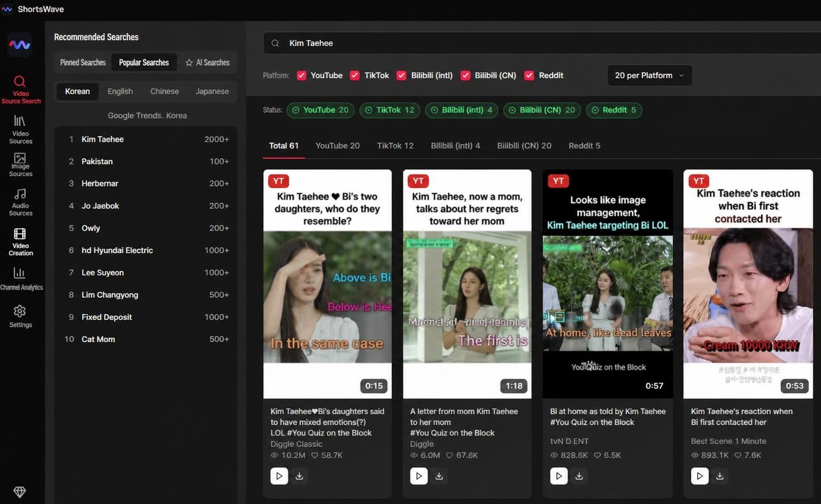This screenshot has width=821, height=504.
Task: Click the Bilibili (CN) 20 status badge
Action: point(542,110)
